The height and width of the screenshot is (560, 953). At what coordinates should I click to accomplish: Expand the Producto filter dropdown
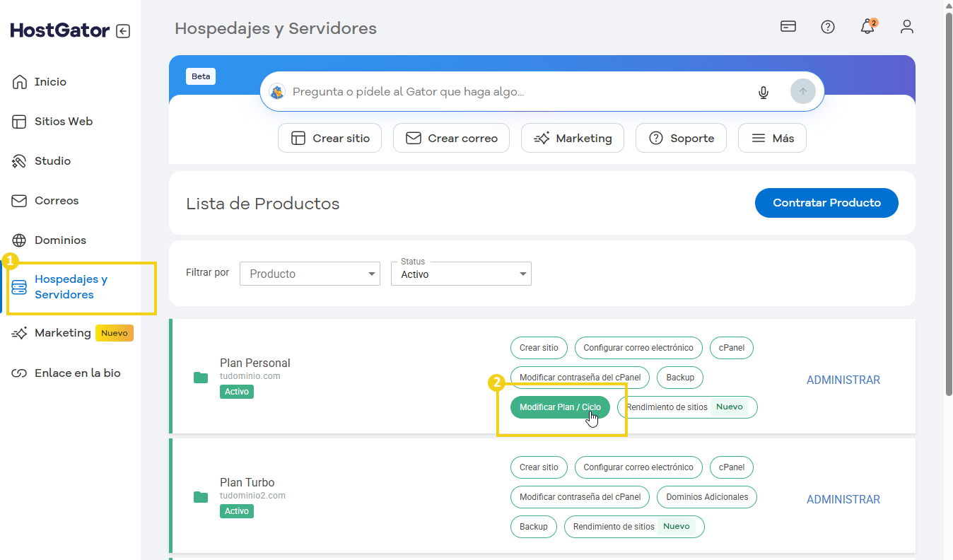pos(310,274)
